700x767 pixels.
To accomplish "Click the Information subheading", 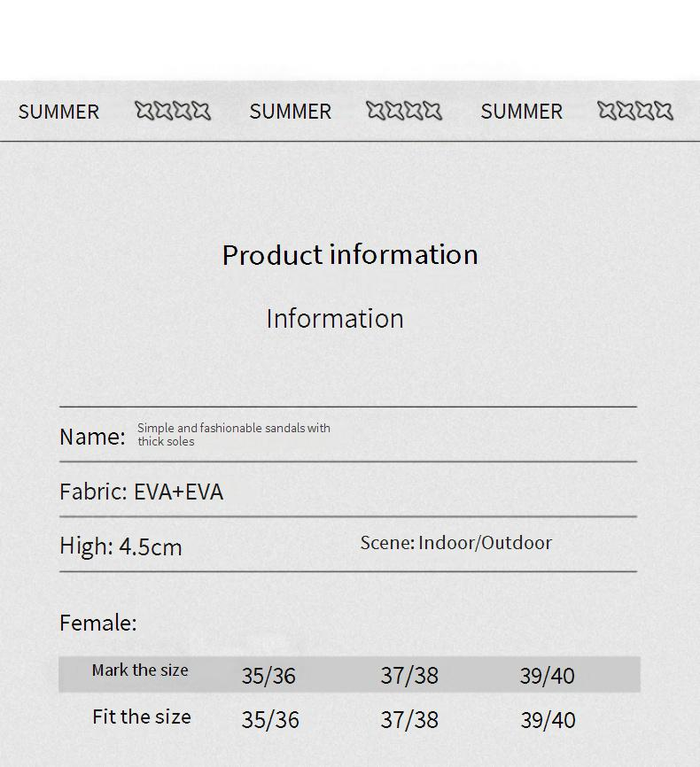I will (x=335, y=318).
